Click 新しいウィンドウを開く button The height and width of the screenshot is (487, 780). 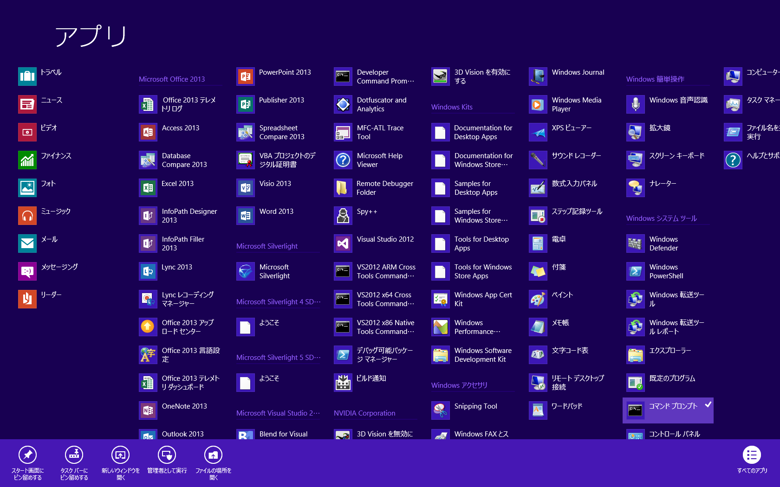tap(120, 463)
